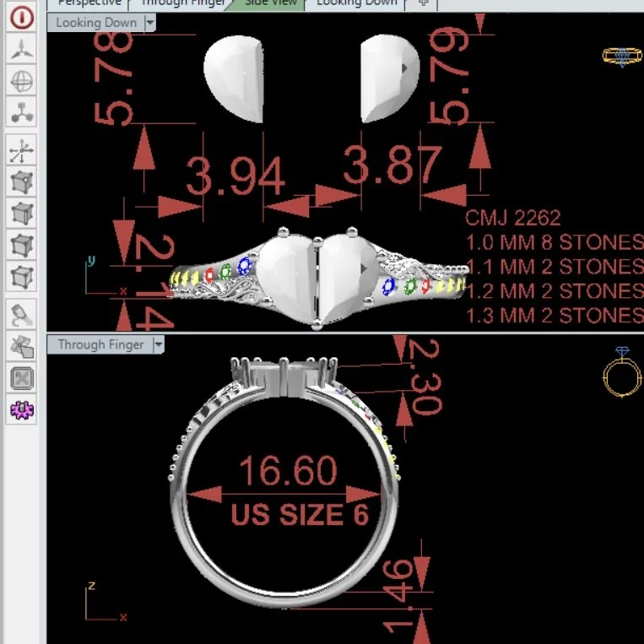Image resolution: width=644 pixels, height=644 pixels.
Task: Click the left half-heart stone above ring
Action: point(234,78)
